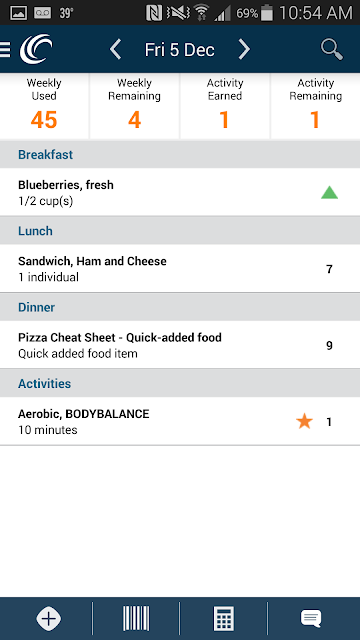Open the barcode scanner
360x640 pixels.
pyautogui.click(x=136, y=618)
